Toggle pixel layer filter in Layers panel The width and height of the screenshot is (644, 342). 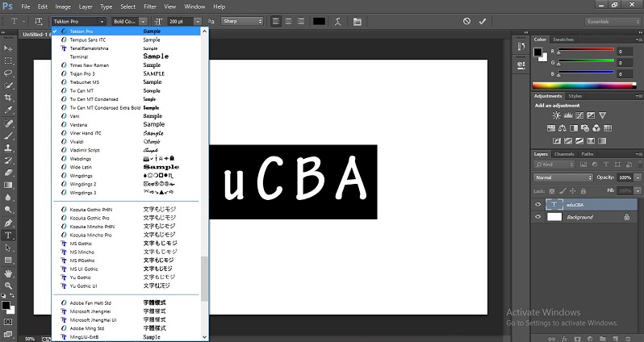[583, 165]
